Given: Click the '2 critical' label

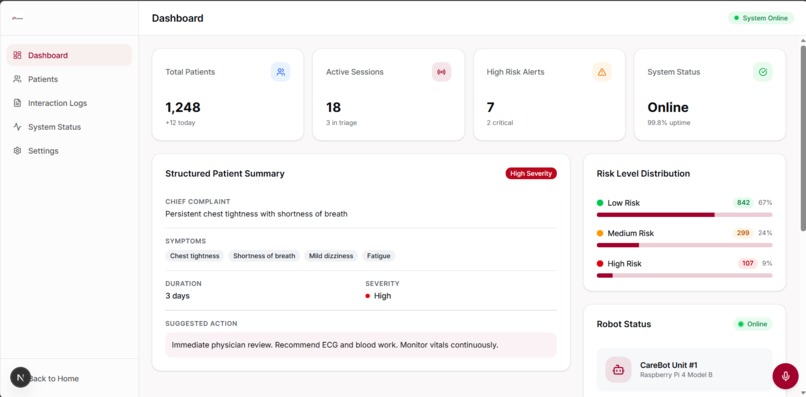Looking at the screenshot, I should tap(500, 123).
